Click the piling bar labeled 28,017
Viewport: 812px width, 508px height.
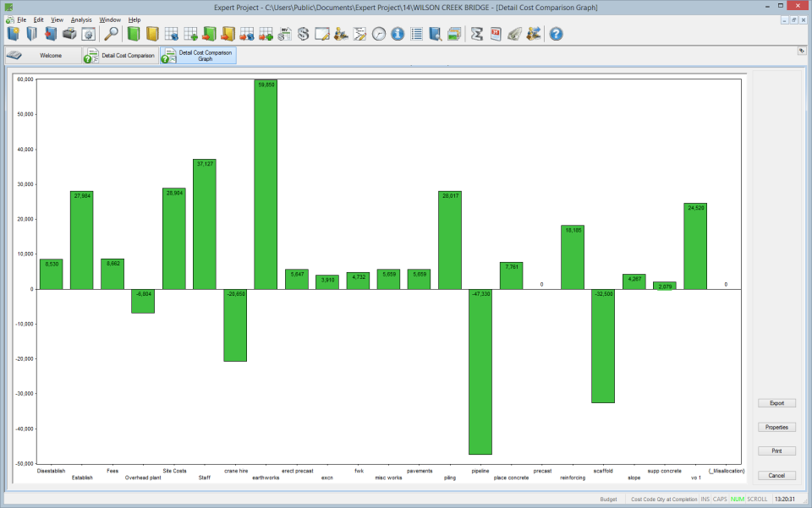450,240
